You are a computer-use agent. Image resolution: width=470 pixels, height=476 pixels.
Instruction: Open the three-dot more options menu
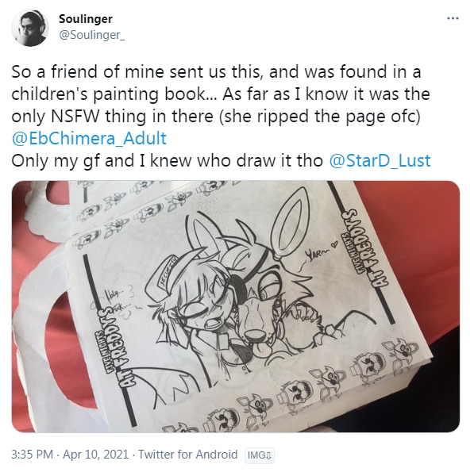[x=453, y=18]
